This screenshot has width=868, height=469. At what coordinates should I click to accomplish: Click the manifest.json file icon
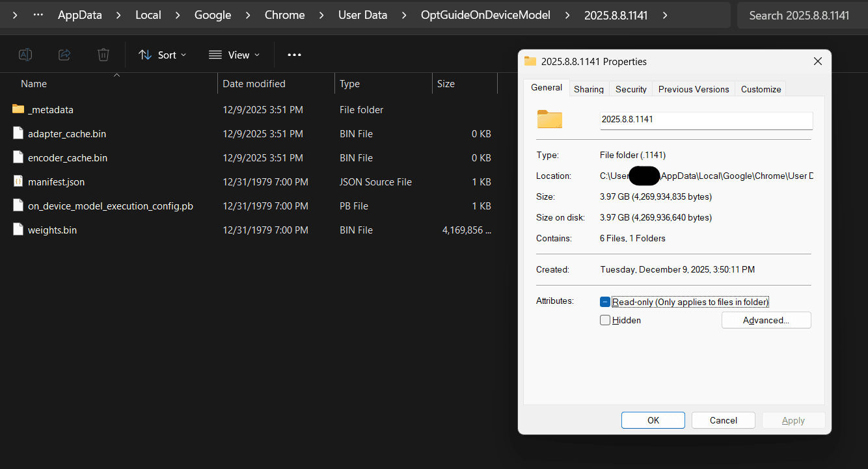18,181
